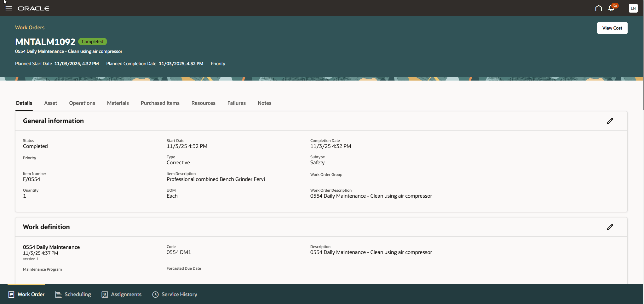Return to the Work Orders list
Screen dimensions: 644x304
(30, 28)
